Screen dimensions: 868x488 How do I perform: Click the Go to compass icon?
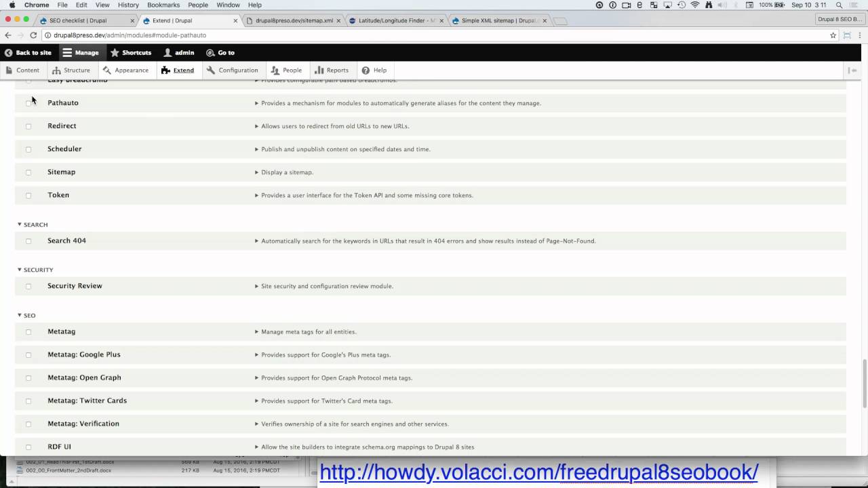click(x=210, y=52)
